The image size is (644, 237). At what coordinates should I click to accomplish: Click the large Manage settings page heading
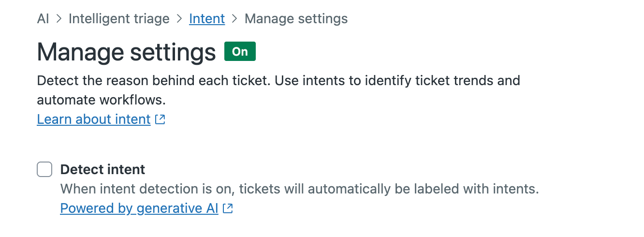point(126,52)
